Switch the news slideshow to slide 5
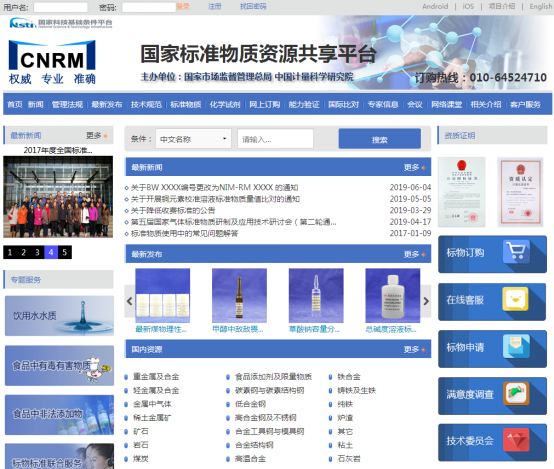The image size is (554, 469). point(65,252)
